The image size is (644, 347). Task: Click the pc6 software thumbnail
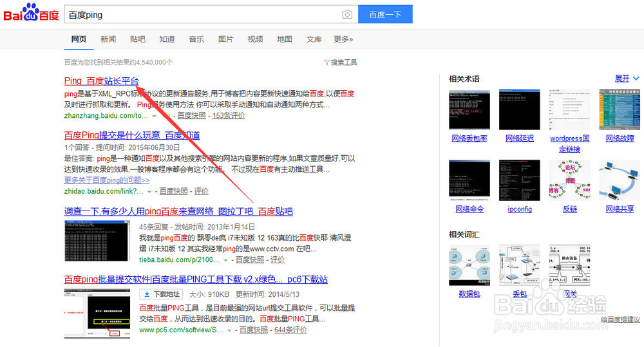click(x=97, y=314)
